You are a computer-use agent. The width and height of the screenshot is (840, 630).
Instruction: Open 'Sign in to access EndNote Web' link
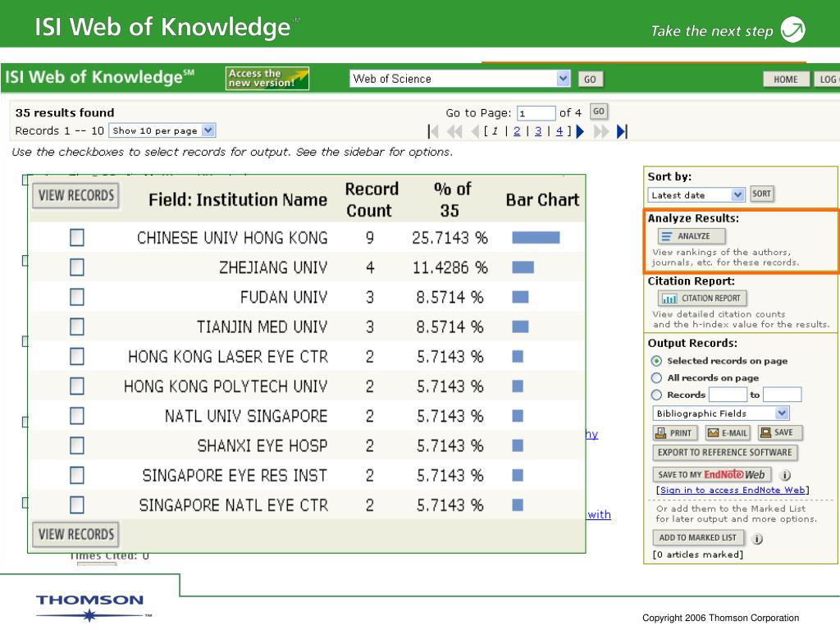(733, 491)
